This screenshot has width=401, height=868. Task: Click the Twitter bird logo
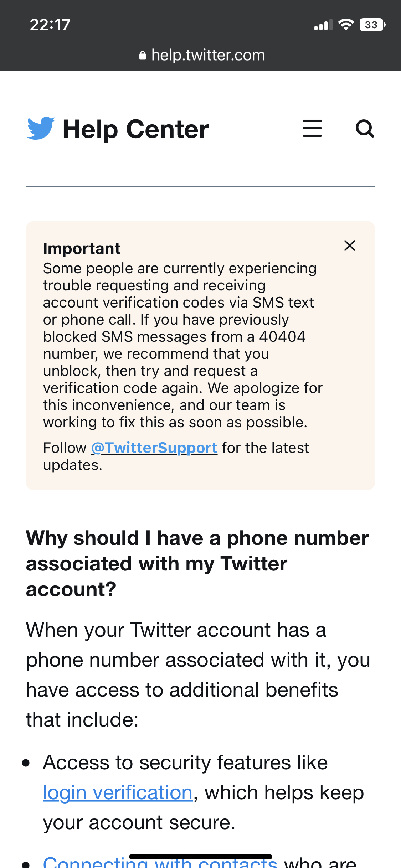tap(41, 128)
